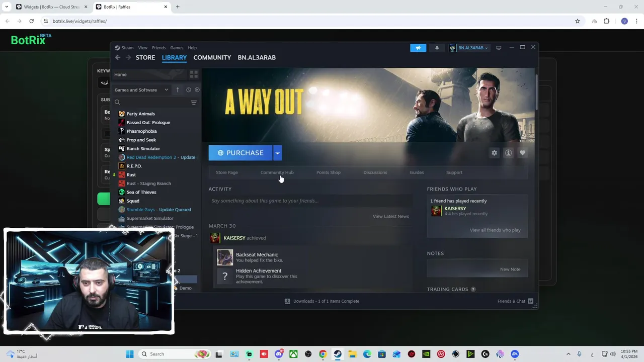Open the BN.AL3ARAB profile tab
644x362 pixels.
pos(257,57)
